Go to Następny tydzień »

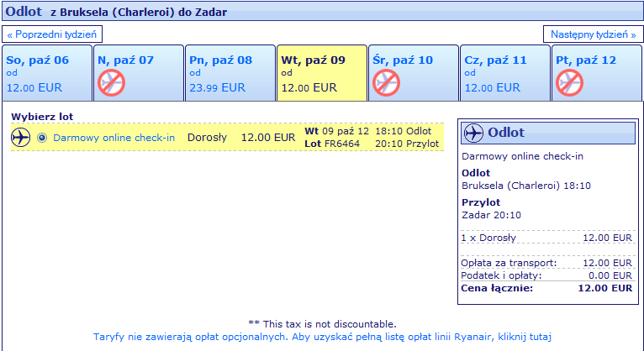(x=593, y=34)
